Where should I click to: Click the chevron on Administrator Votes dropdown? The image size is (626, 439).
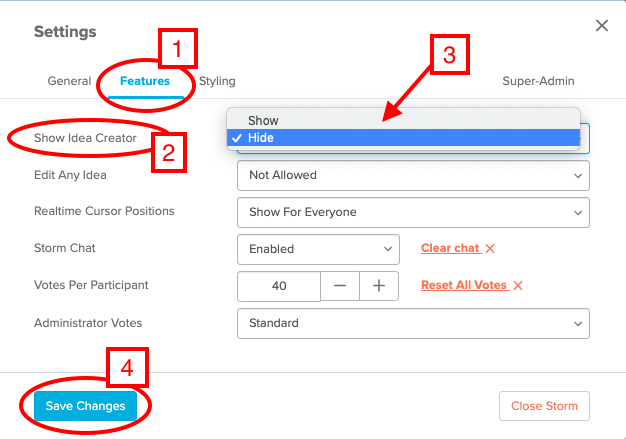click(x=578, y=324)
